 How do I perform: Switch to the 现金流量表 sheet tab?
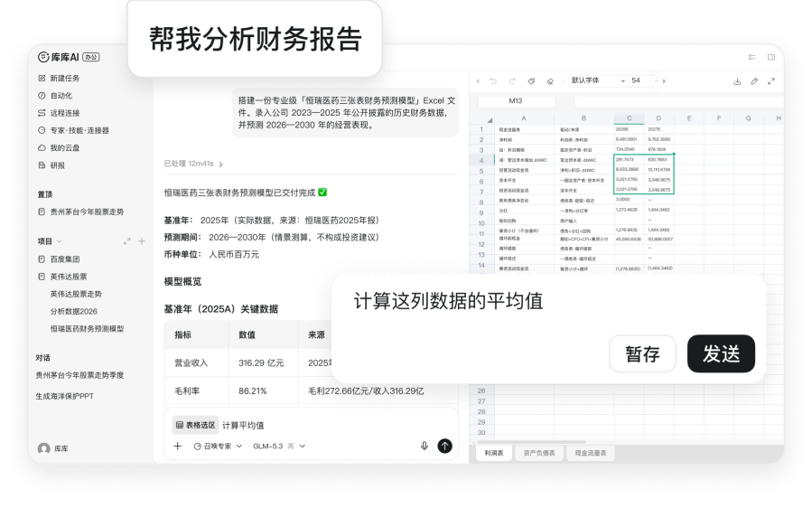point(591,453)
